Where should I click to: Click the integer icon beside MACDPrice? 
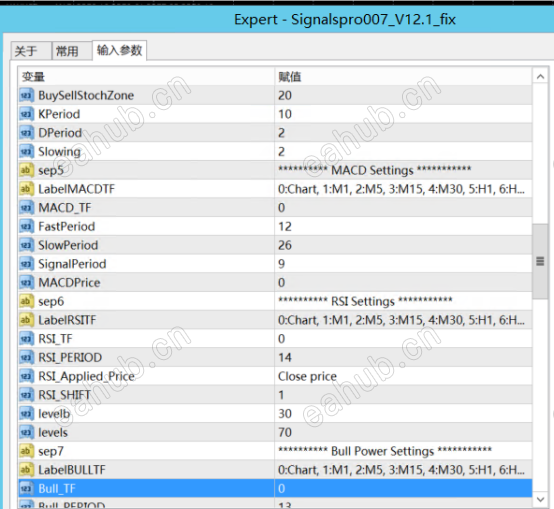pos(26,283)
